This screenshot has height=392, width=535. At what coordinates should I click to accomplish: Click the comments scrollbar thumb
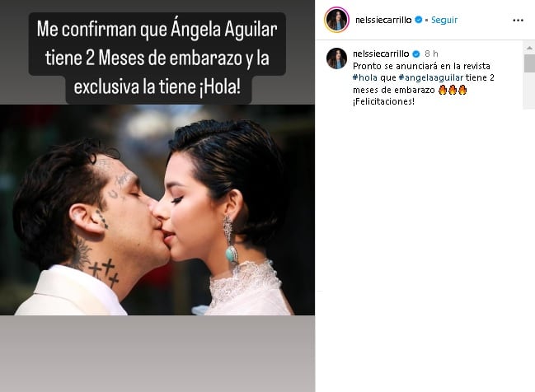(529, 63)
